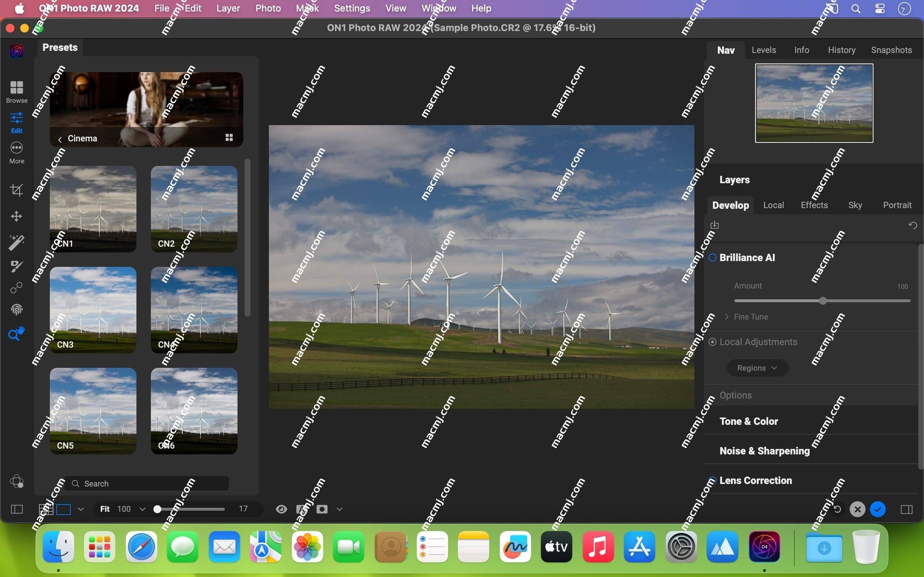
Task: Select the Healing Brush tool
Action: point(17,265)
